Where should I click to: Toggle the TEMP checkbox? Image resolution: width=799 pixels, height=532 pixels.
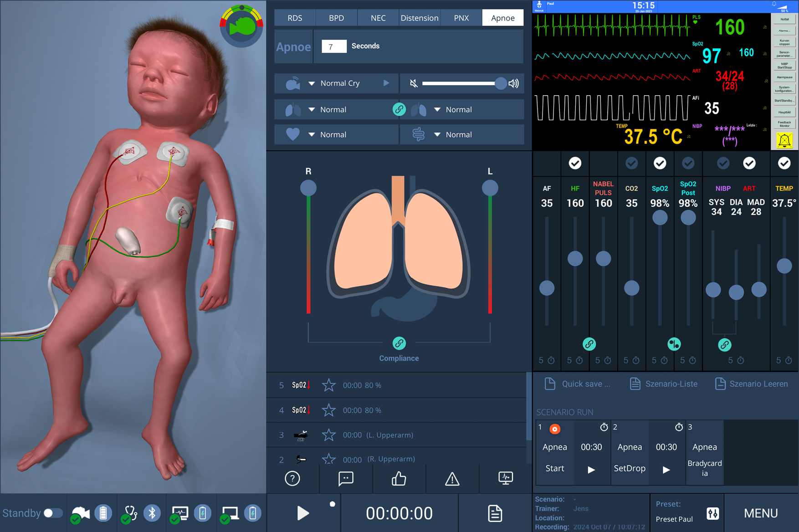[x=784, y=163]
